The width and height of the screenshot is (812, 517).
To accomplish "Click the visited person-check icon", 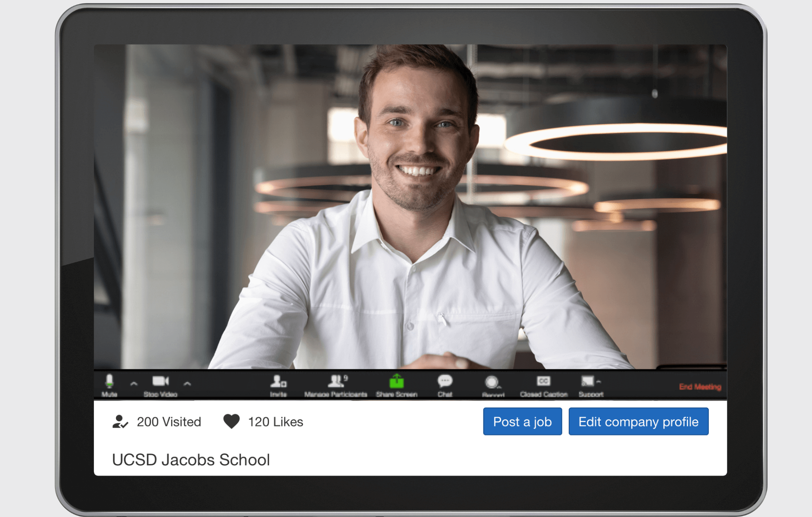I will click(x=120, y=421).
